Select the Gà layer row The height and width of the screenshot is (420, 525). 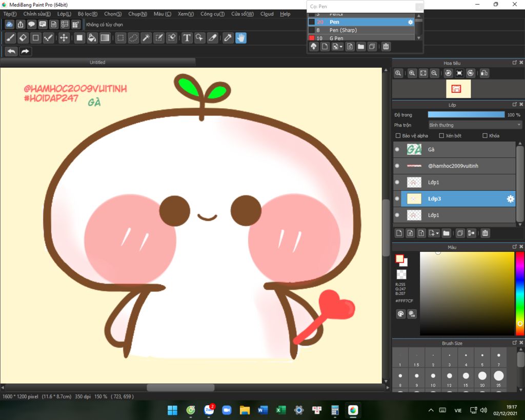(x=454, y=149)
